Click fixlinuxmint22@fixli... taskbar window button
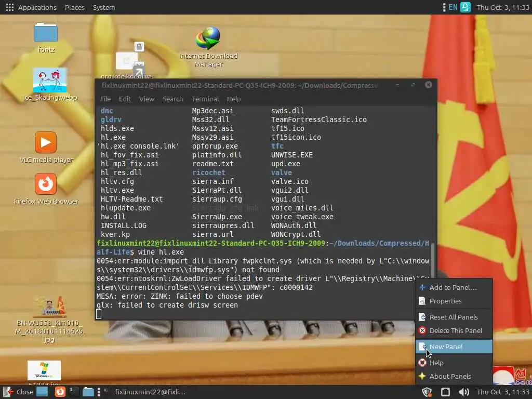Viewport: 532px width, 399px height. pyautogui.click(x=146, y=392)
